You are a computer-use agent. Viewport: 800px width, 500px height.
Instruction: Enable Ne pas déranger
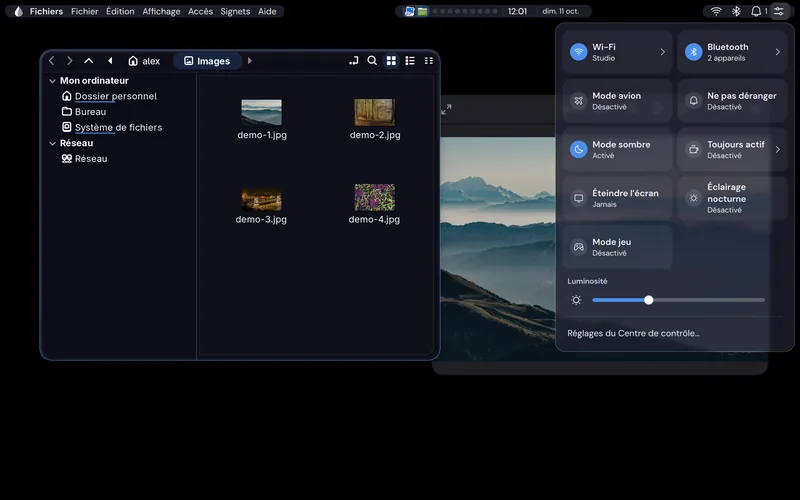click(732, 101)
